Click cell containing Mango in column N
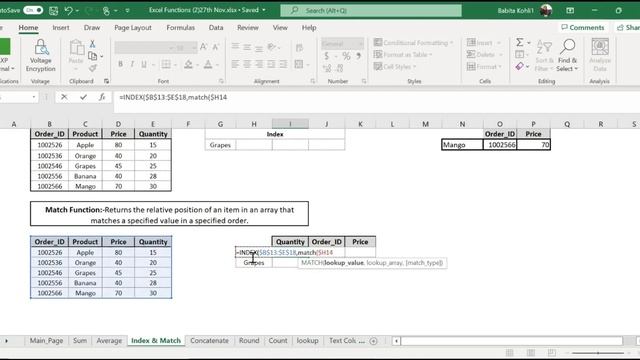 [462, 144]
